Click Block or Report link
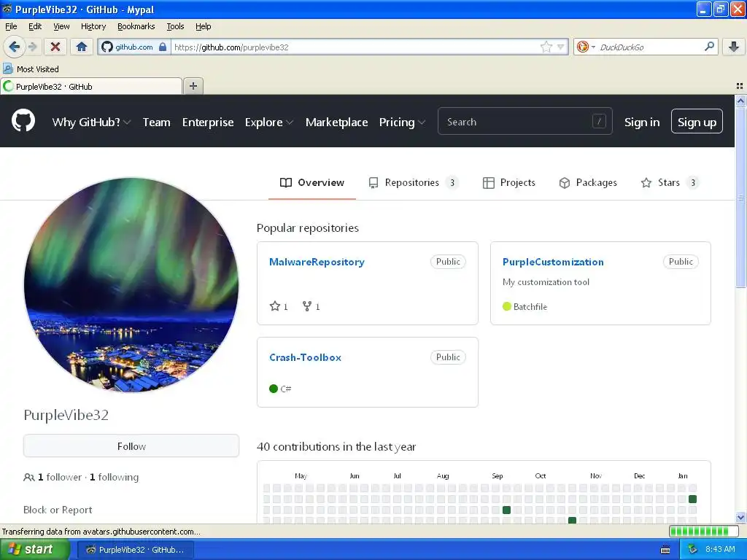 (x=58, y=510)
